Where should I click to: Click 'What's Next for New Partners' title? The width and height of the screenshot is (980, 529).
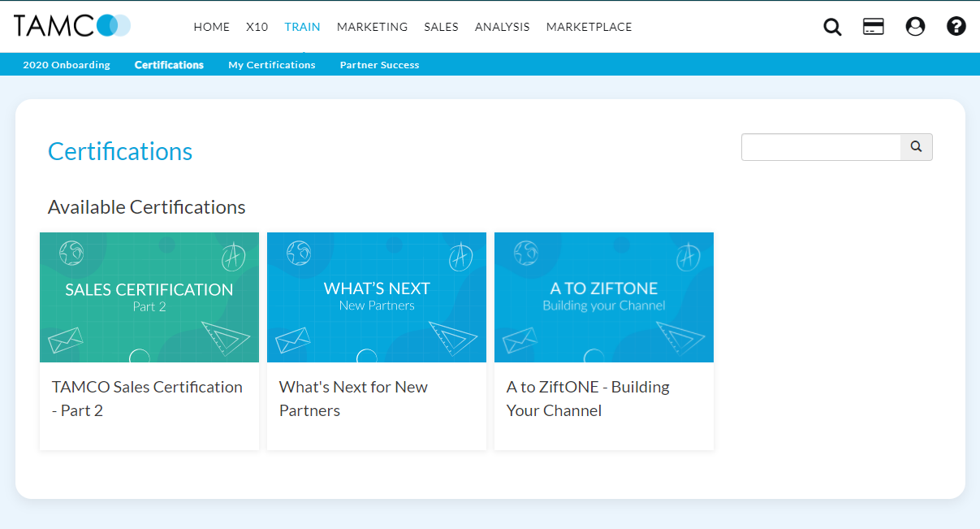[x=354, y=398]
